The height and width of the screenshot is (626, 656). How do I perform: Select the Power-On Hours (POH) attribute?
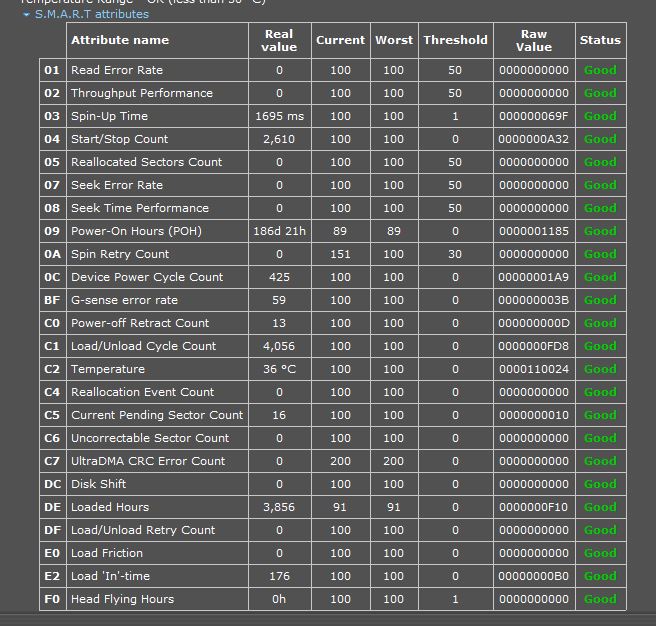136,231
